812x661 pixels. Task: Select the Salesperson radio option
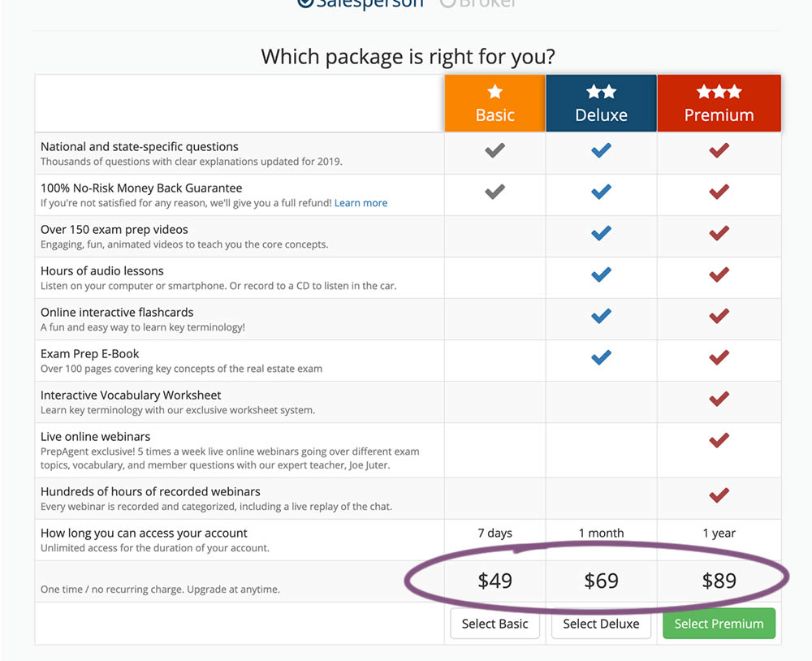pos(305,2)
